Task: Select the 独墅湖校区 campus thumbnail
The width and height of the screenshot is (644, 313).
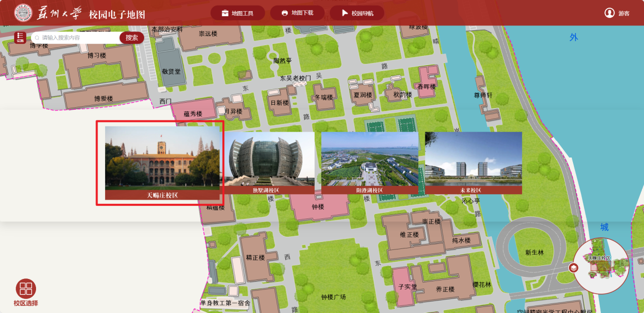Action: 269,163
